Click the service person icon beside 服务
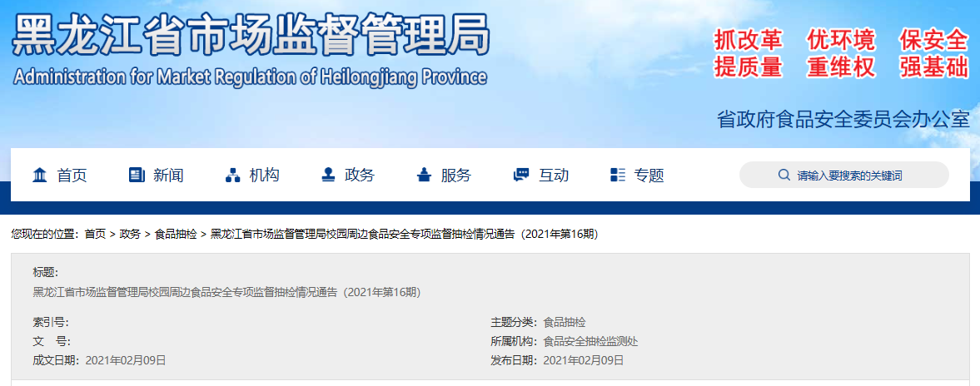Screen dimensions: 980x386 pyautogui.click(x=425, y=175)
